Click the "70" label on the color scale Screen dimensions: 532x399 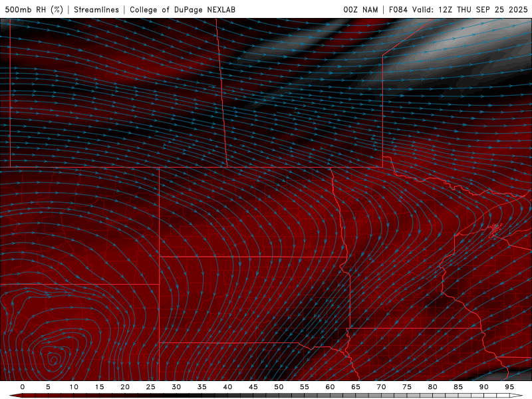point(381,387)
